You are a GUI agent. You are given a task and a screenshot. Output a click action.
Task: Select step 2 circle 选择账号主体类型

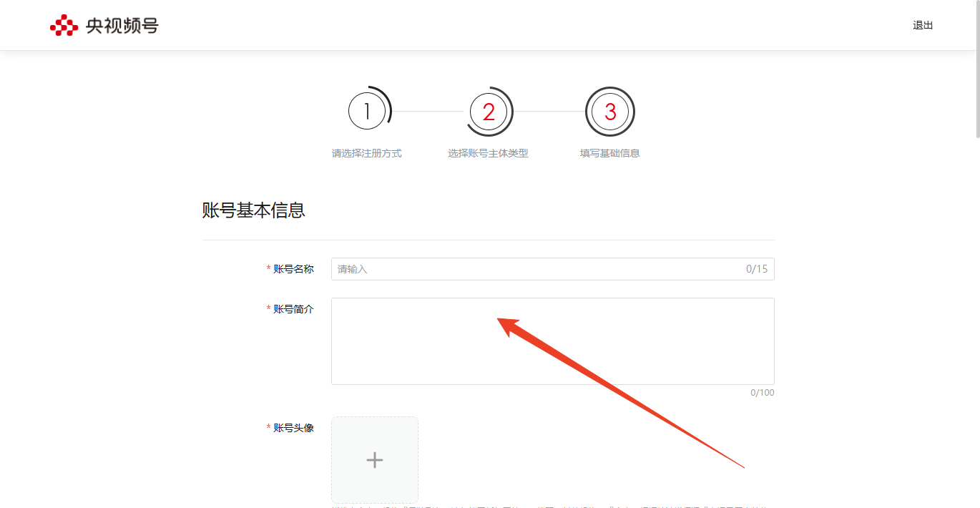[x=489, y=112]
